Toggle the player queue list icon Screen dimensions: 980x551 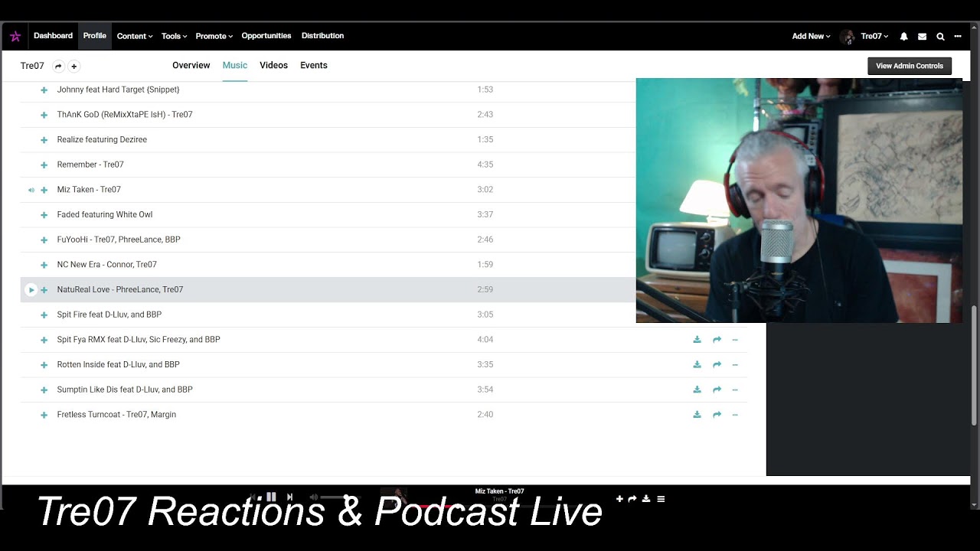tap(661, 499)
